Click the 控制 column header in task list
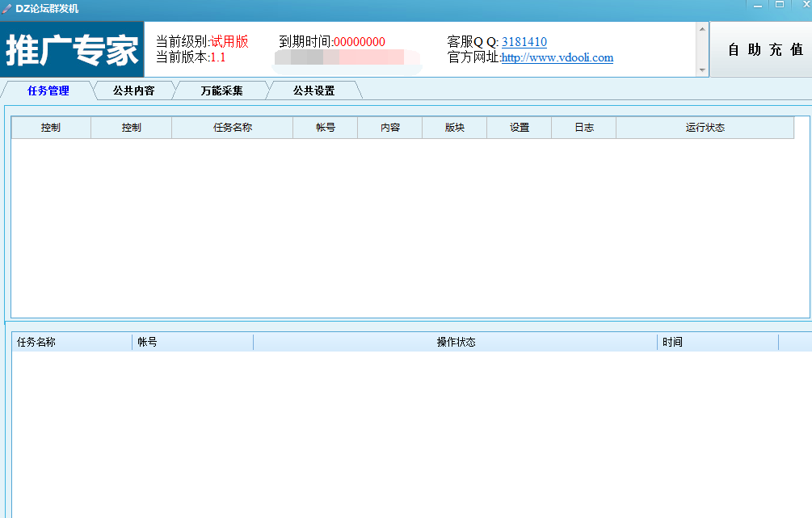Image resolution: width=812 pixels, height=518 pixels. (x=51, y=127)
